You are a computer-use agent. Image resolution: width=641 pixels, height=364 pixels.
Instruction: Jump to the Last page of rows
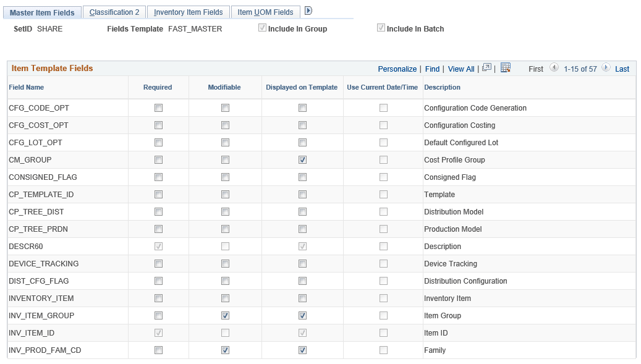pos(622,69)
